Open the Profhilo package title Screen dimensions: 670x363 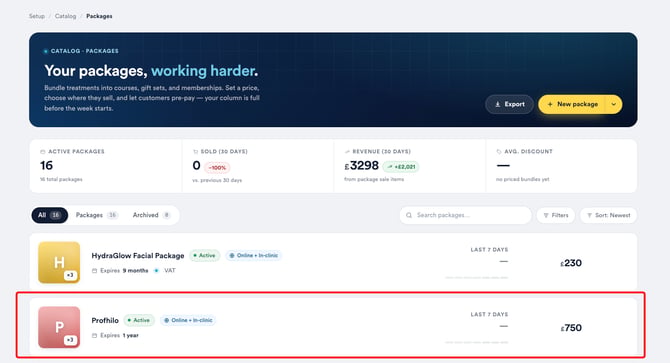[x=105, y=320]
